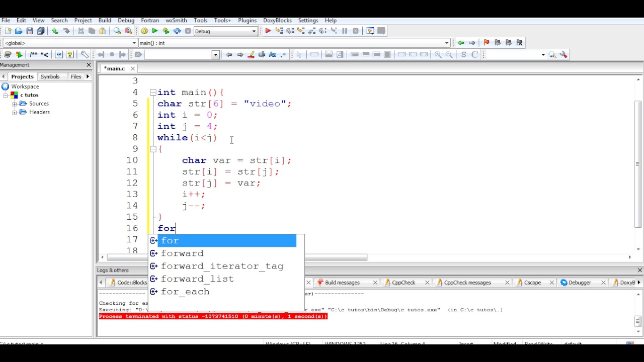
Task: Click the match case Aa icon
Action: coord(273,55)
